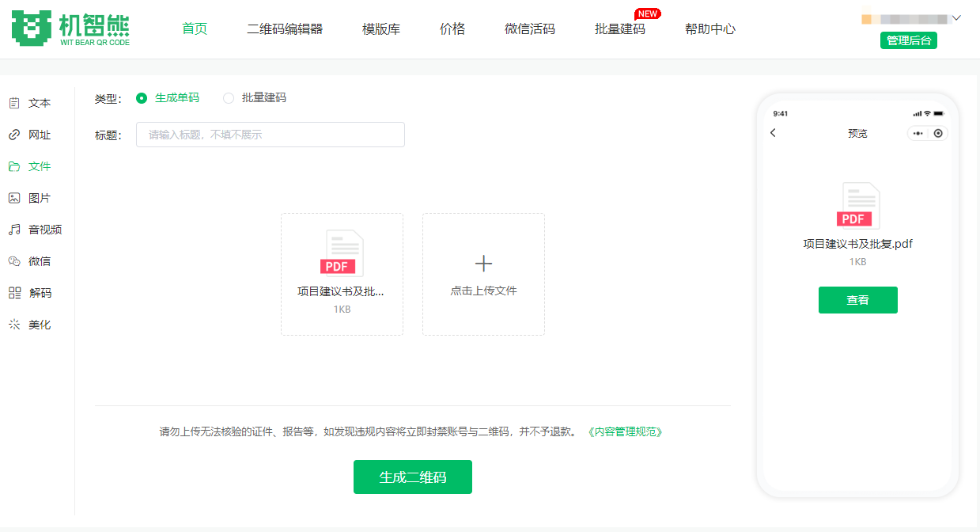Open the image (图片) sidebar icon
Screen dimensions: 980x532
(x=14, y=198)
